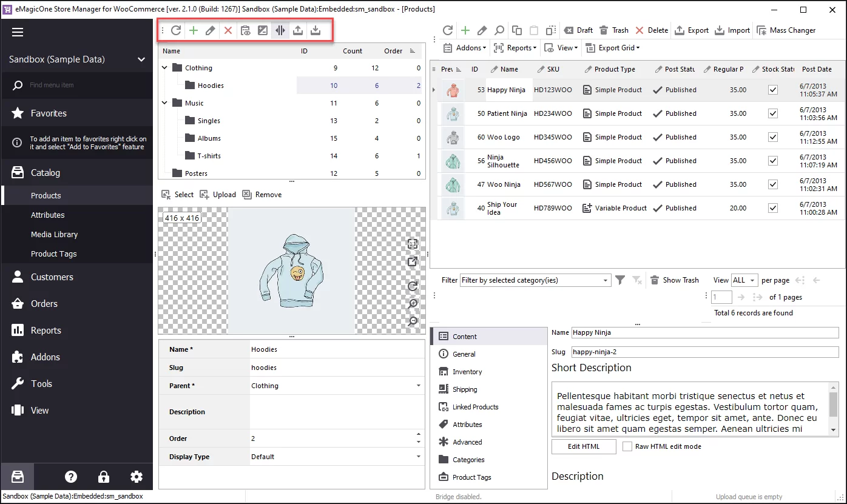
Task: Click the category toolbar refresh icon
Action: pyautogui.click(x=176, y=30)
